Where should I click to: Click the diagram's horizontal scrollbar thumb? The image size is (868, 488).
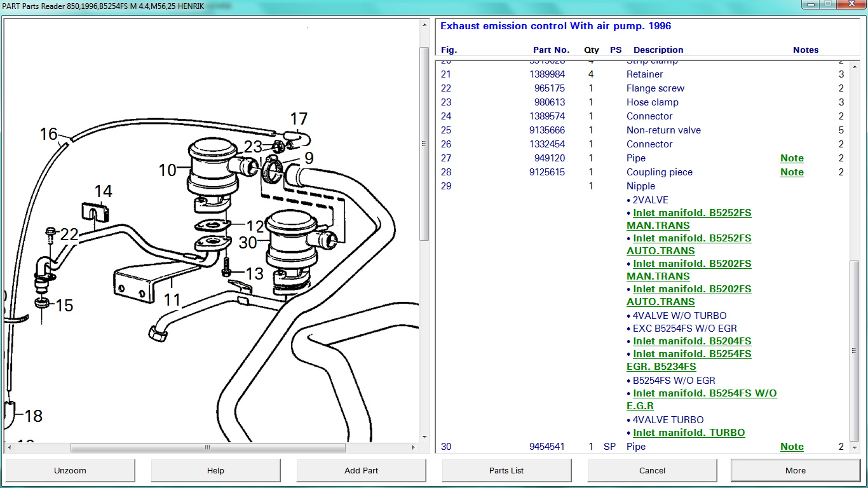208,447
